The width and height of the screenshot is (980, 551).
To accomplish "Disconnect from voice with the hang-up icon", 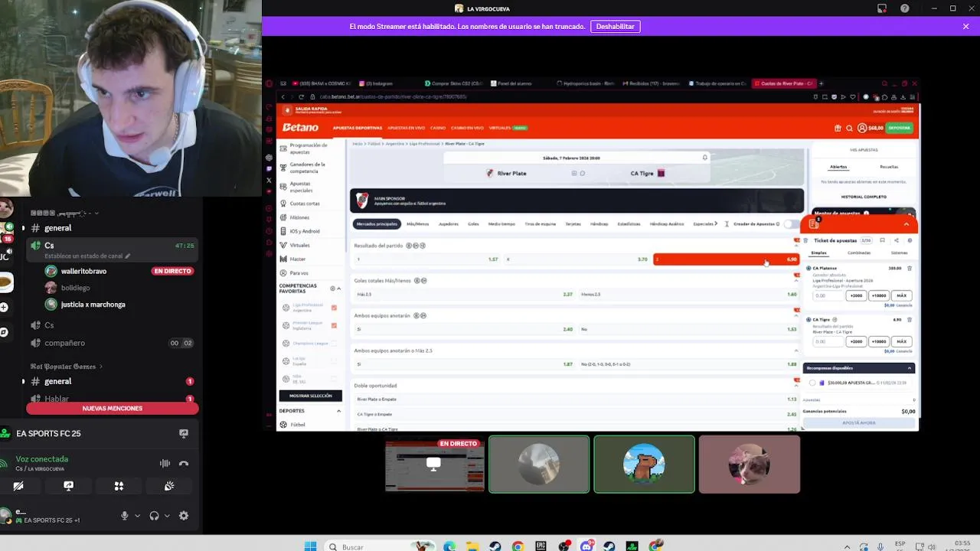I will point(184,463).
